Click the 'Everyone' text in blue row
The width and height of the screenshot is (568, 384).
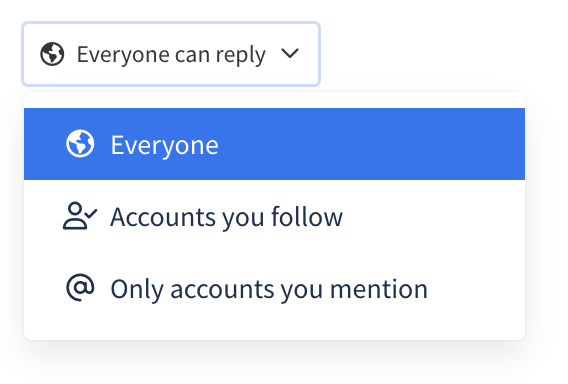[164, 145]
